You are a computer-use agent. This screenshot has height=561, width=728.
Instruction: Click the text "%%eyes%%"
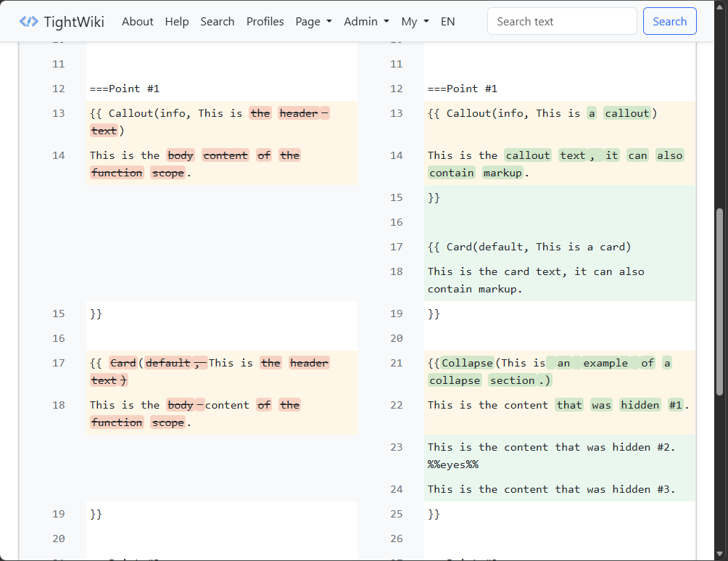[x=453, y=464]
